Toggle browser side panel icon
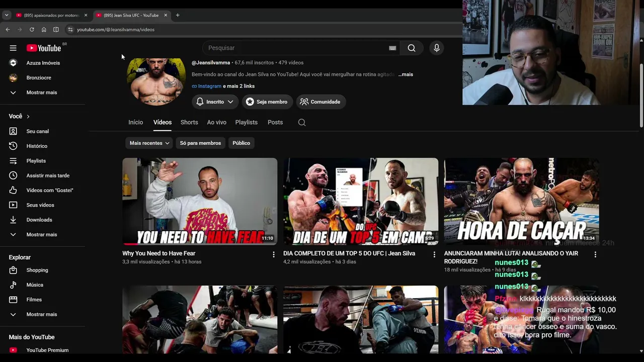The height and width of the screenshot is (362, 644). pos(56,30)
